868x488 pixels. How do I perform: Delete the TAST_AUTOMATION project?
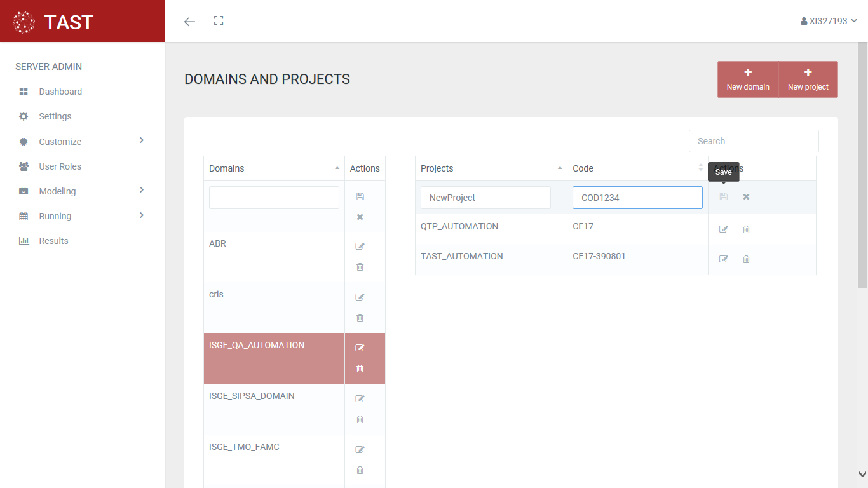pyautogui.click(x=746, y=259)
